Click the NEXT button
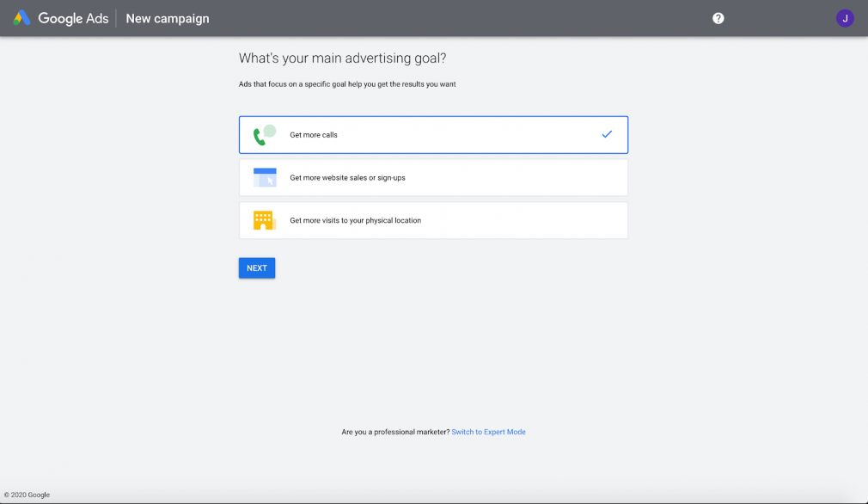The width and height of the screenshot is (868, 504). pyautogui.click(x=257, y=268)
